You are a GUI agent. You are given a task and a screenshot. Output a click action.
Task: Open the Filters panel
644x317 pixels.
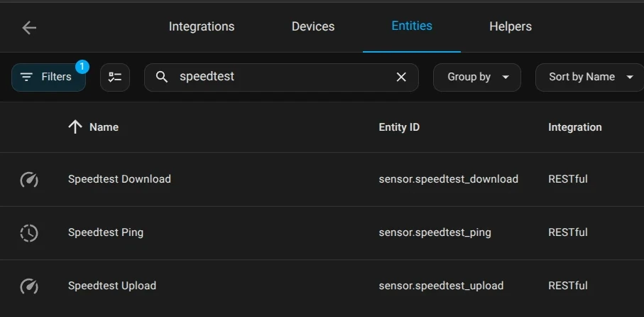coord(47,77)
